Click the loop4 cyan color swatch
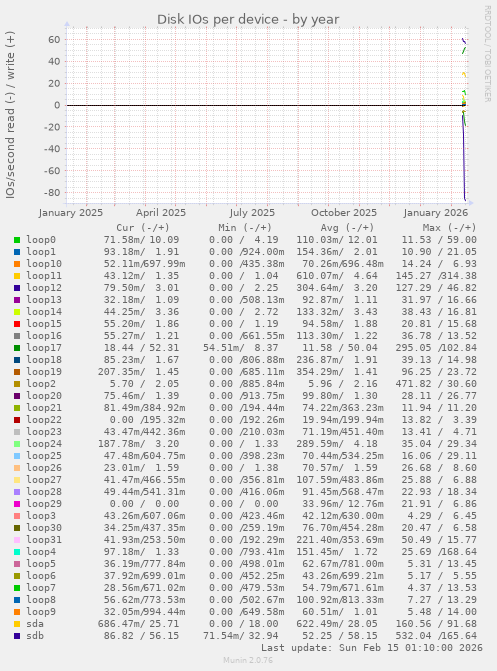Viewport: 497px width, 671px height. 17,552
